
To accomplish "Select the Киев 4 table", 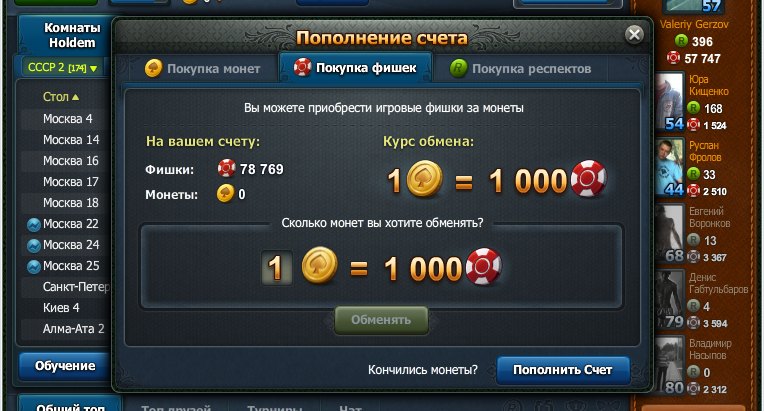I will click(x=63, y=308).
